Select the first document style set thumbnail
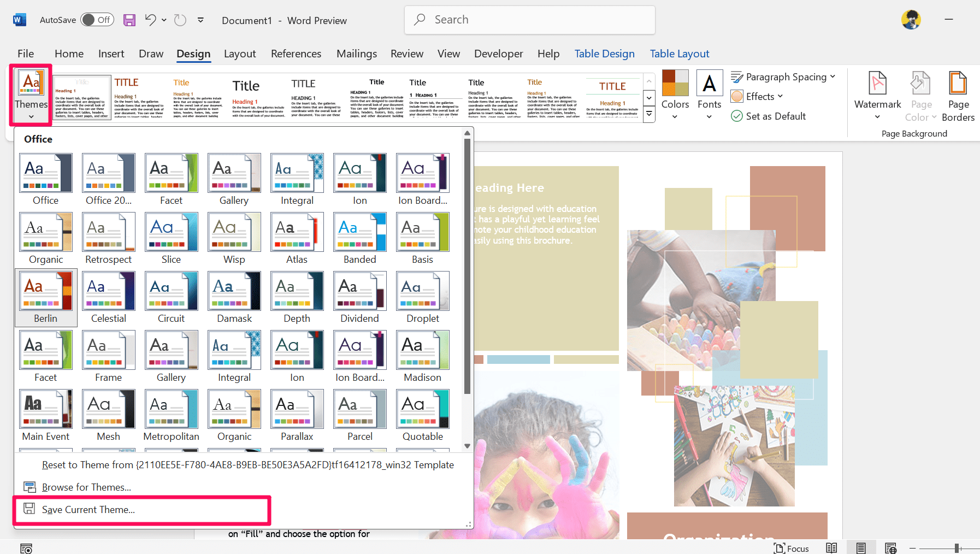This screenshot has height=554, width=980. click(x=82, y=97)
